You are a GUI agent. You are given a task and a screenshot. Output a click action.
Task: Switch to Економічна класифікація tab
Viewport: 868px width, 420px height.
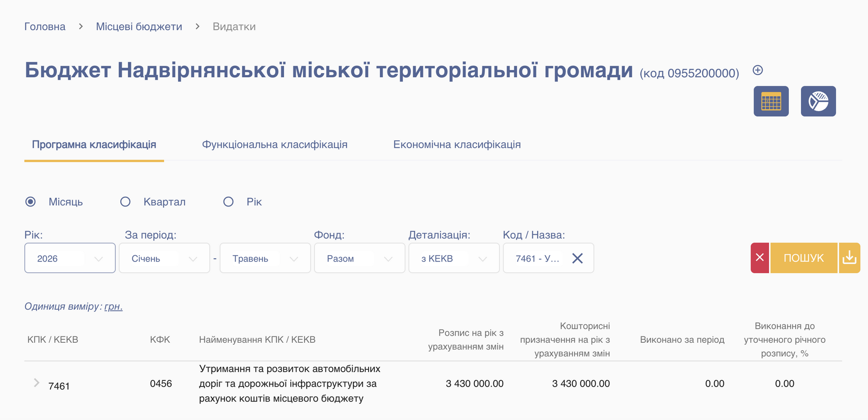457,145
